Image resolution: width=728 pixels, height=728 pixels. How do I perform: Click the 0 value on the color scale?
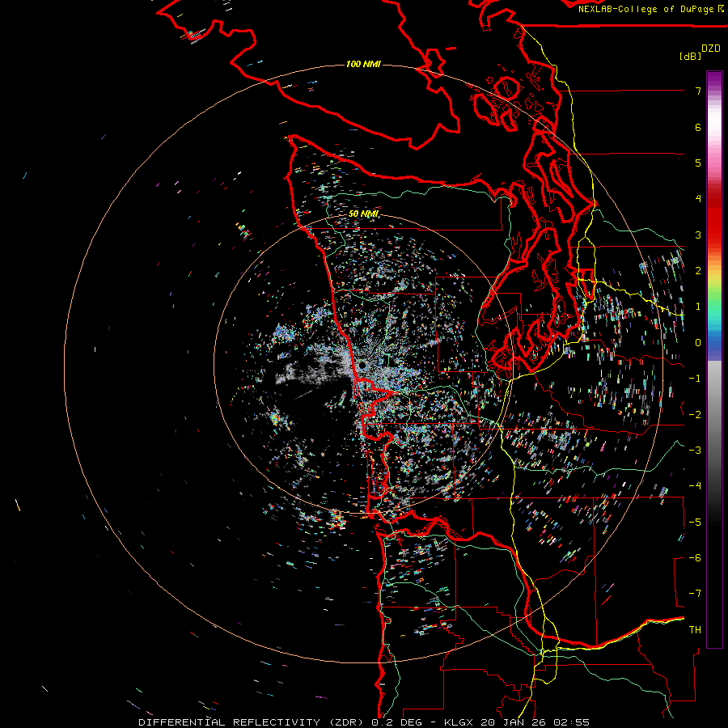(x=698, y=343)
